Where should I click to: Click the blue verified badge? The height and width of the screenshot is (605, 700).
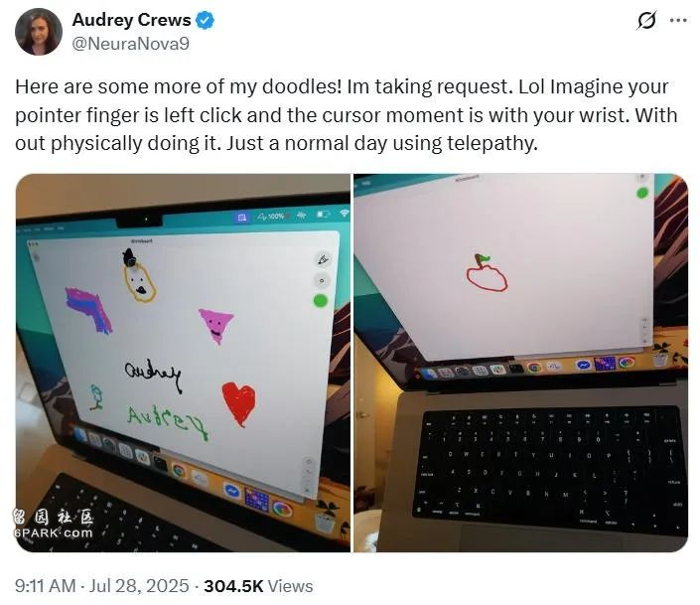[x=205, y=21]
